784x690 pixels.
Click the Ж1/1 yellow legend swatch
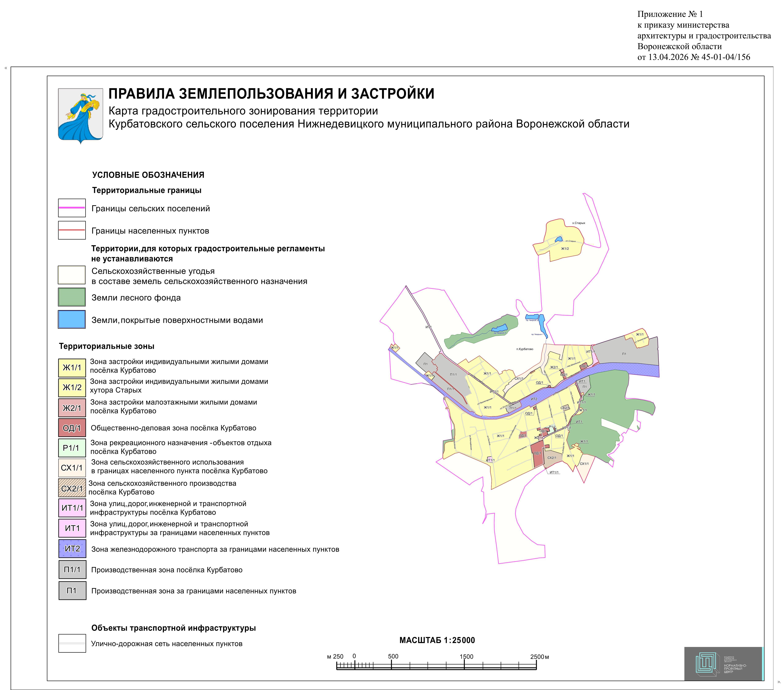point(72,368)
